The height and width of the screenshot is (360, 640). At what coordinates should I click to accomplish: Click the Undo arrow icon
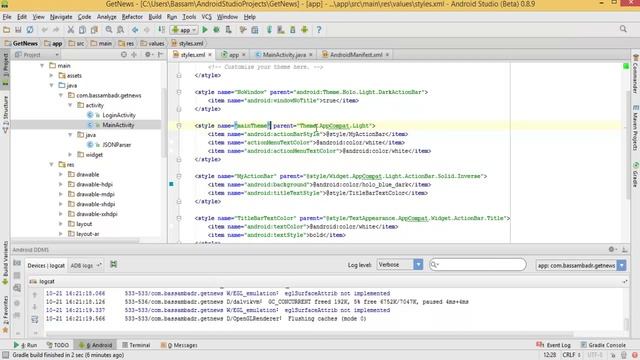click(44, 30)
